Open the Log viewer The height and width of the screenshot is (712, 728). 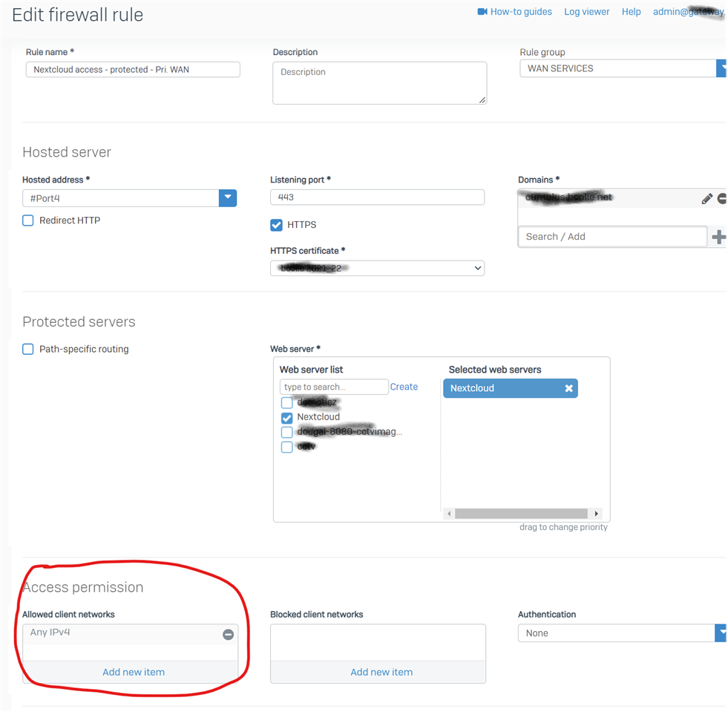586,12
